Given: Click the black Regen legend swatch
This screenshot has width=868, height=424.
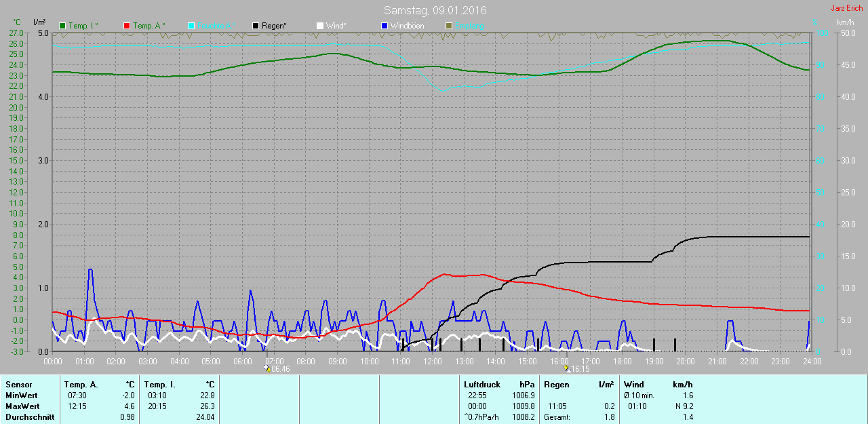Looking at the screenshot, I should pyautogui.click(x=256, y=26).
